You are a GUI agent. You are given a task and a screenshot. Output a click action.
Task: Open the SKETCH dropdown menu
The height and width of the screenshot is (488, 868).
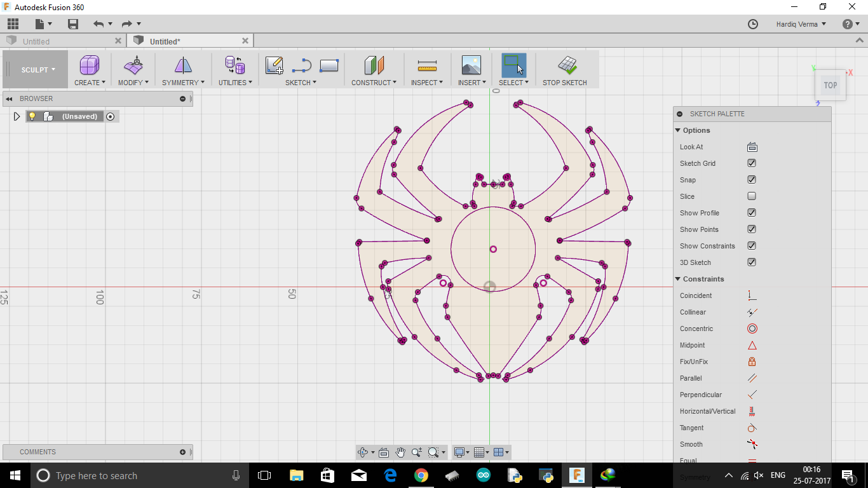pyautogui.click(x=301, y=83)
